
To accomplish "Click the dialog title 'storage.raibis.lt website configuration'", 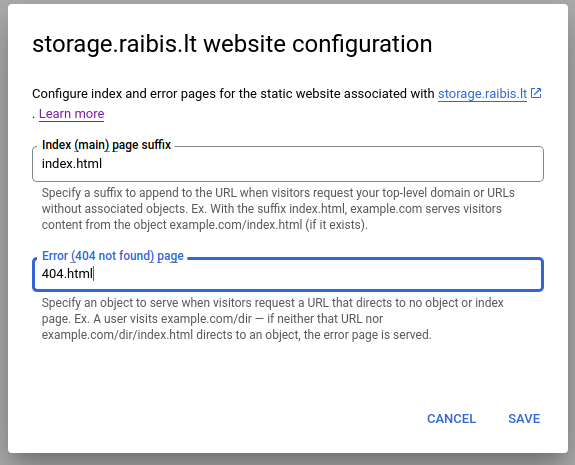I will [232, 44].
